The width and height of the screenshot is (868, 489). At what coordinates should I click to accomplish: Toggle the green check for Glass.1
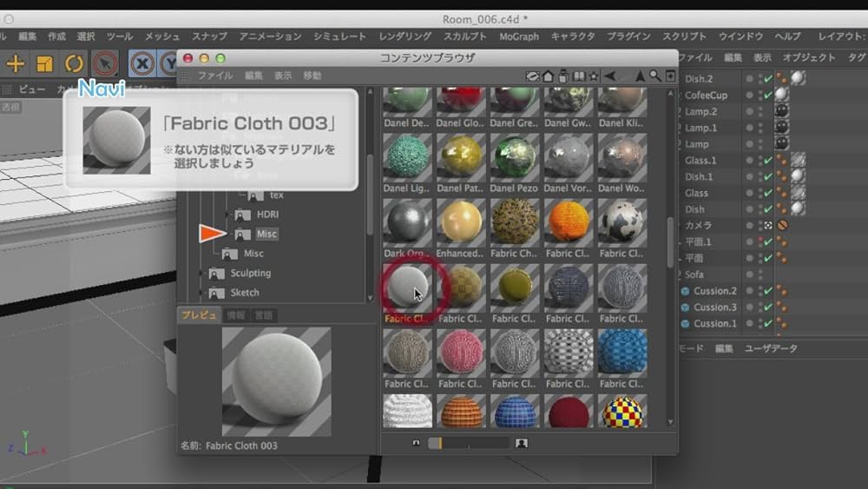(768, 160)
